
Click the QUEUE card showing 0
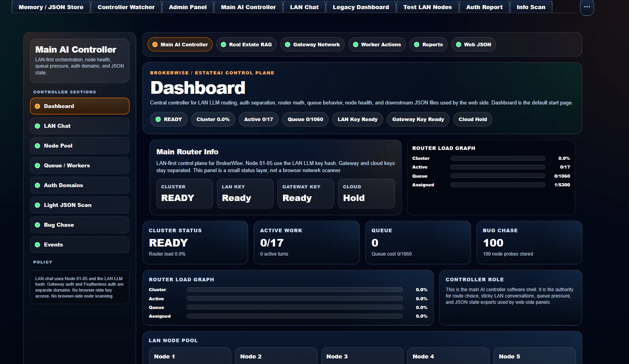418,243
